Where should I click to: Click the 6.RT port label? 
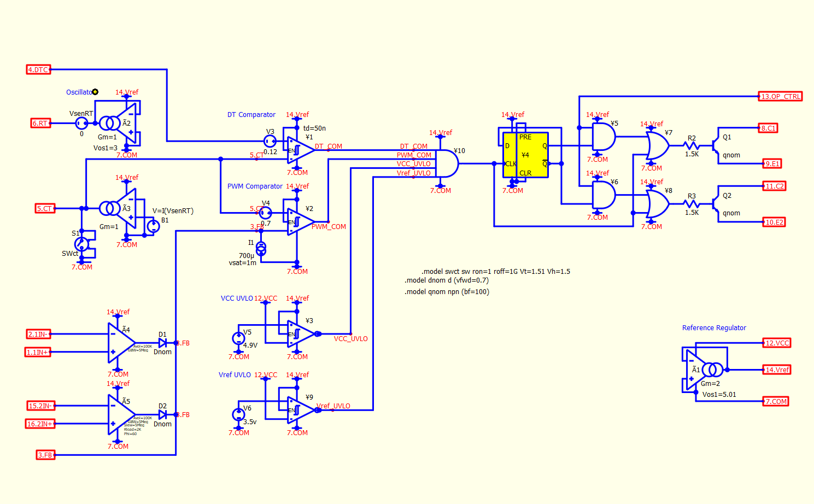[40, 124]
